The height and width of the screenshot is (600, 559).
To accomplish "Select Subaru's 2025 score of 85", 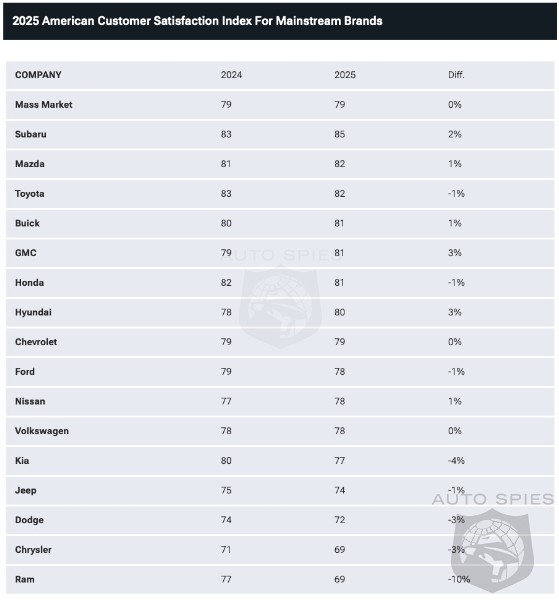I will click(340, 134).
